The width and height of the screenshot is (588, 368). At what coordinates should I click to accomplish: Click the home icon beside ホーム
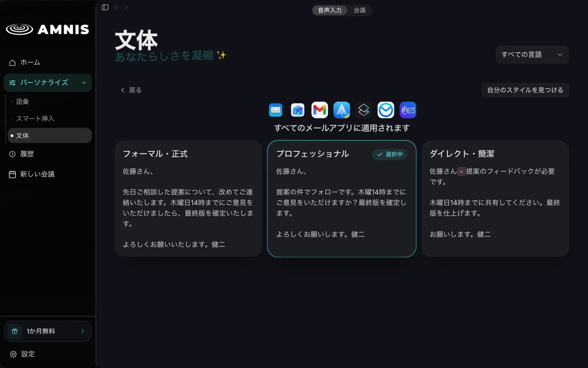(12, 63)
